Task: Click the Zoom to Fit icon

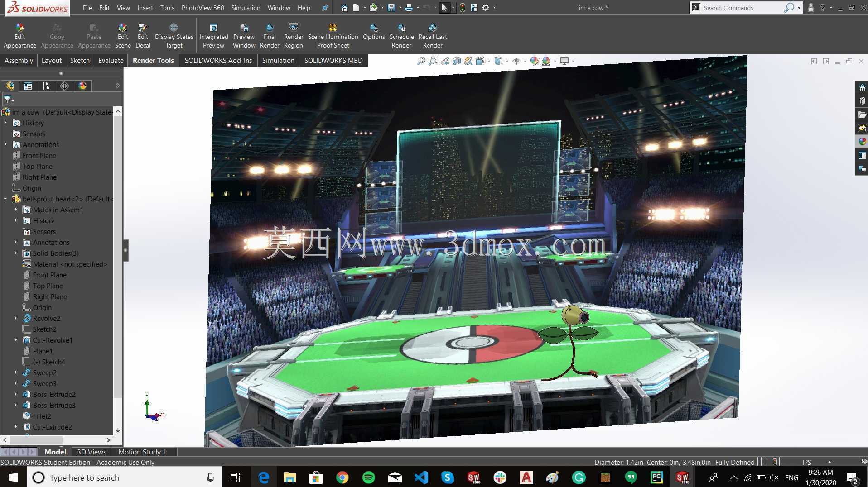Action: (x=421, y=61)
